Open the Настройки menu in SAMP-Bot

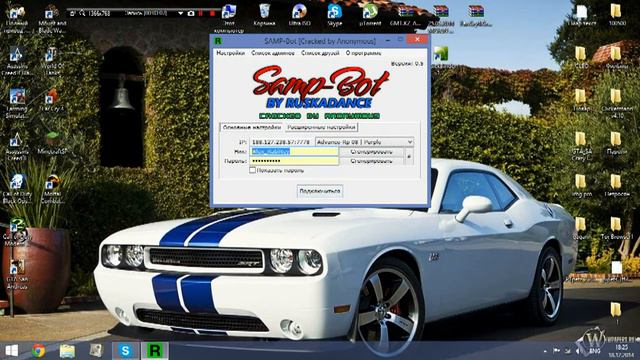tap(230, 53)
